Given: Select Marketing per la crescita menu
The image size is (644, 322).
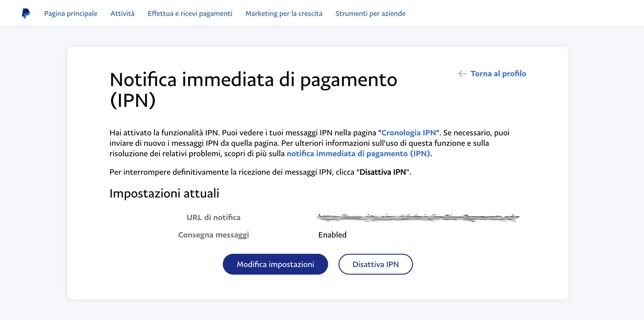Looking at the screenshot, I should coord(283,13).
